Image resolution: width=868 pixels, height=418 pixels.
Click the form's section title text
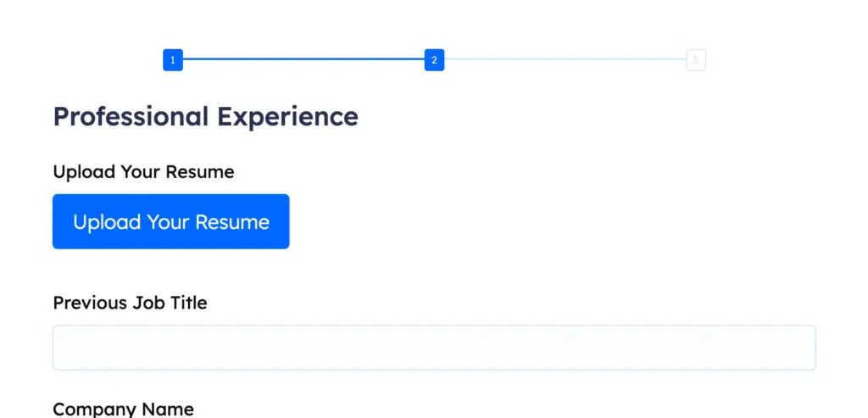click(205, 116)
